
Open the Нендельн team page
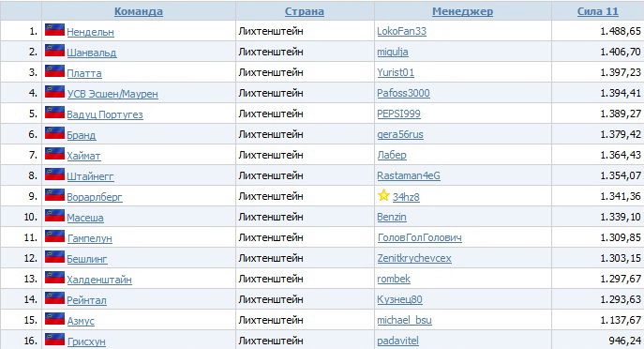click(x=90, y=32)
